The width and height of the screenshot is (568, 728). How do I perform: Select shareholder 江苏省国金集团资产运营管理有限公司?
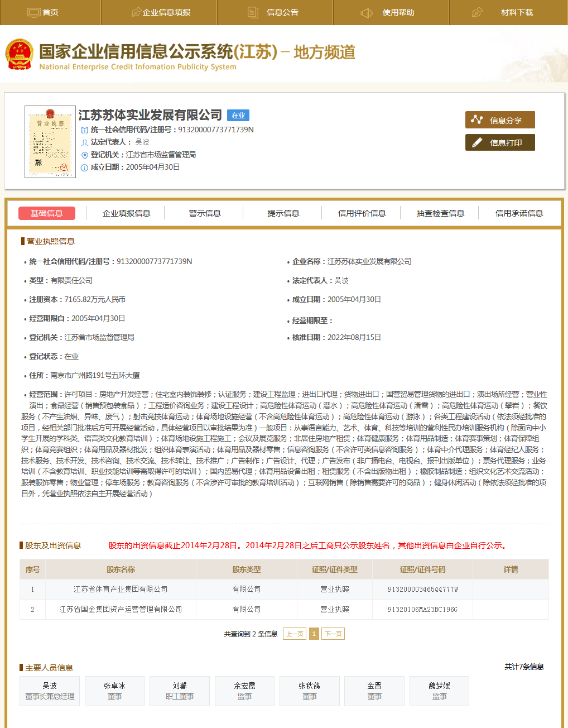tap(121, 610)
